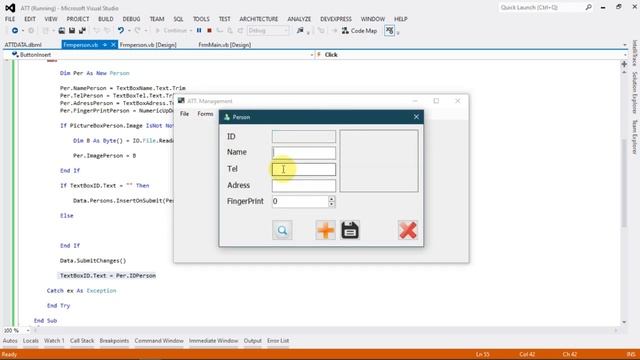
Task: Open the SQL menu
Action: point(178,19)
